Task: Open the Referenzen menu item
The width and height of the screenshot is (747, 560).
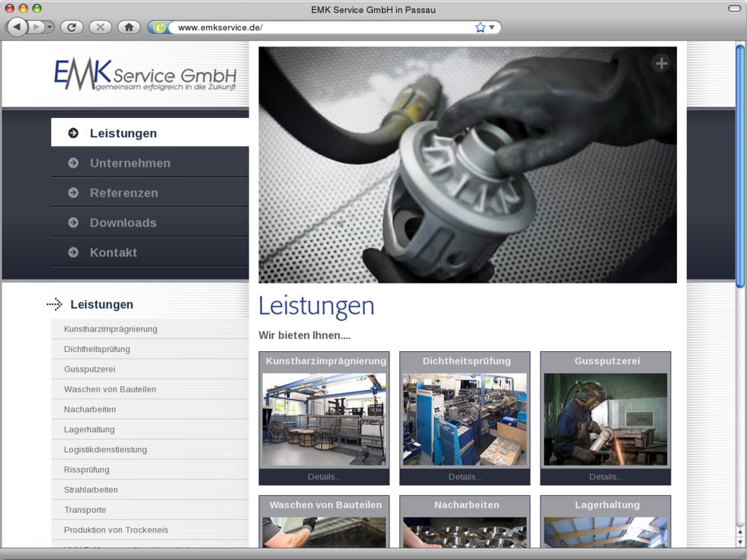Action: (149, 193)
